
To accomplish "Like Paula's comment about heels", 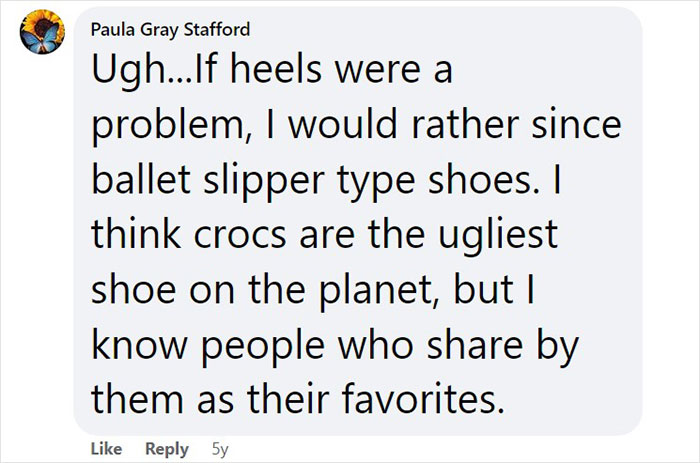I will pos(106,450).
